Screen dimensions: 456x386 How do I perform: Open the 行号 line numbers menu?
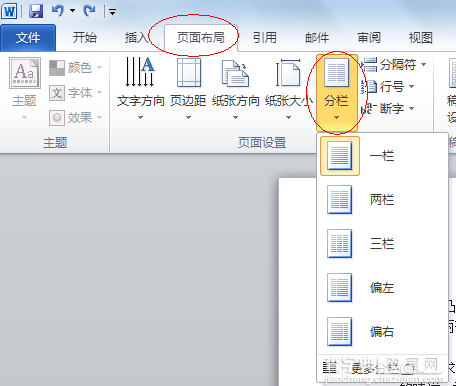click(388, 87)
